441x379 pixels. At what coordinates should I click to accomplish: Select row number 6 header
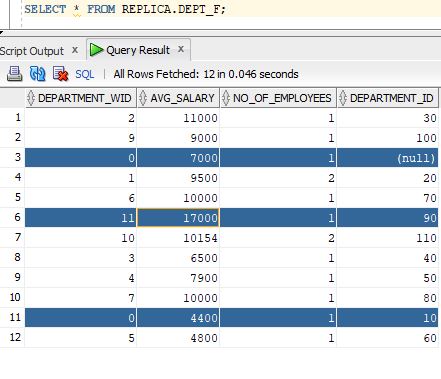point(12,217)
